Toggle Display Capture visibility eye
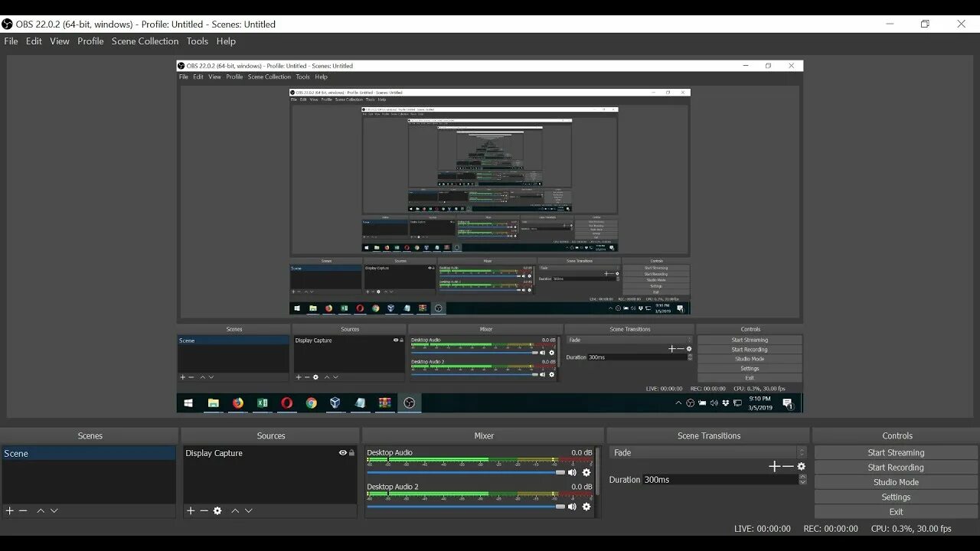Image resolution: width=980 pixels, height=551 pixels. point(343,453)
